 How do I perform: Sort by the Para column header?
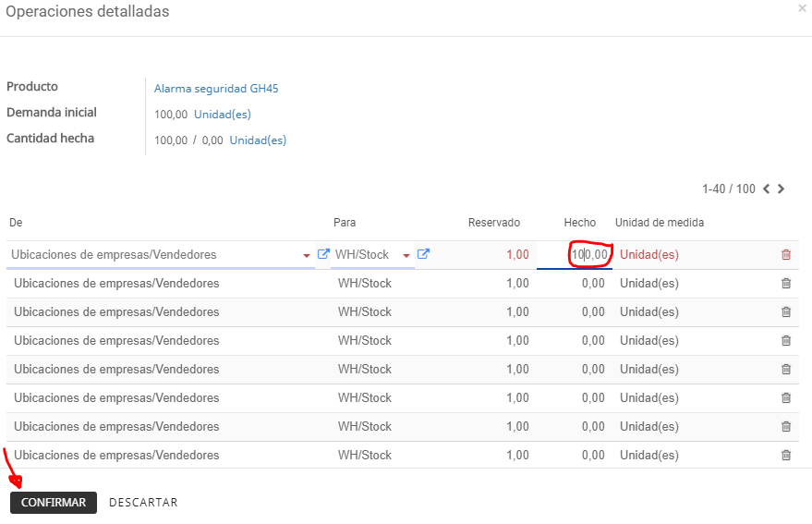[x=345, y=223]
